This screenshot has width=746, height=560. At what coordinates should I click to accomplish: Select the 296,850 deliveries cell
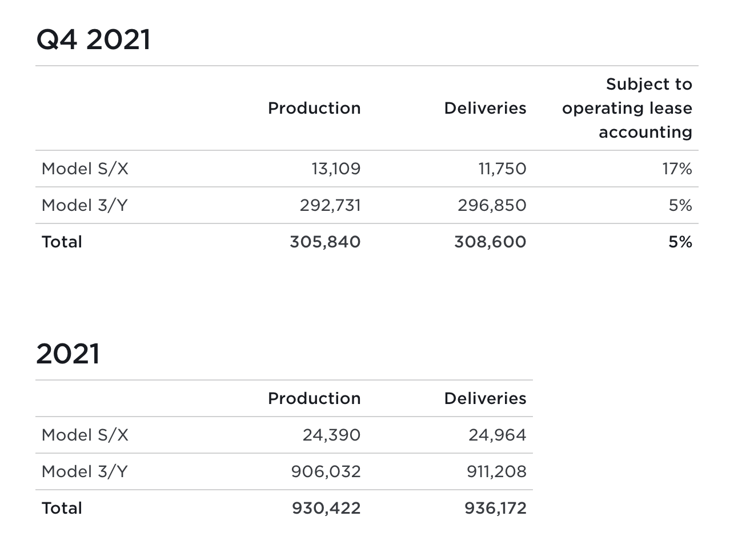492,206
